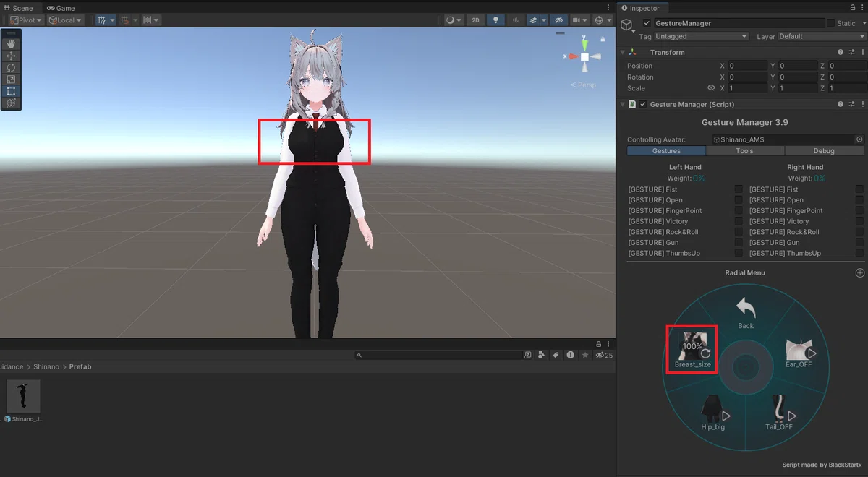This screenshot has height=477, width=868.
Task: Collapse the Transform component
Action: pyautogui.click(x=622, y=52)
